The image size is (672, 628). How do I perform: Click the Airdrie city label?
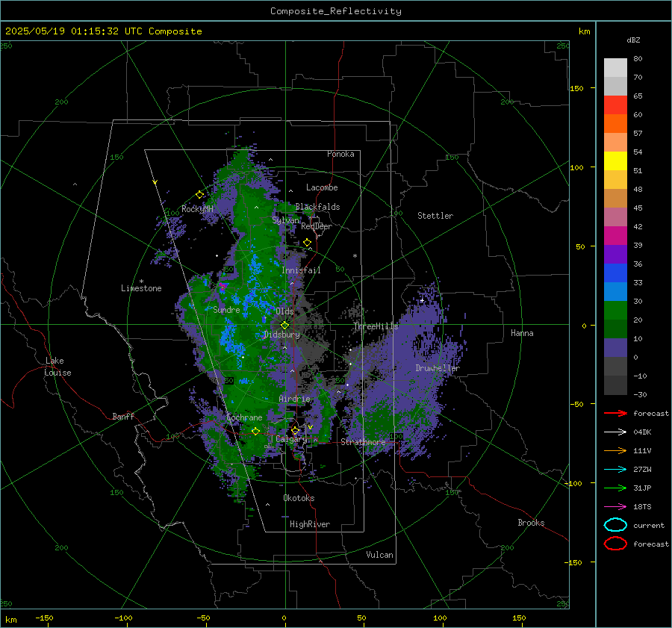pyautogui.click(x=294, y=399)
